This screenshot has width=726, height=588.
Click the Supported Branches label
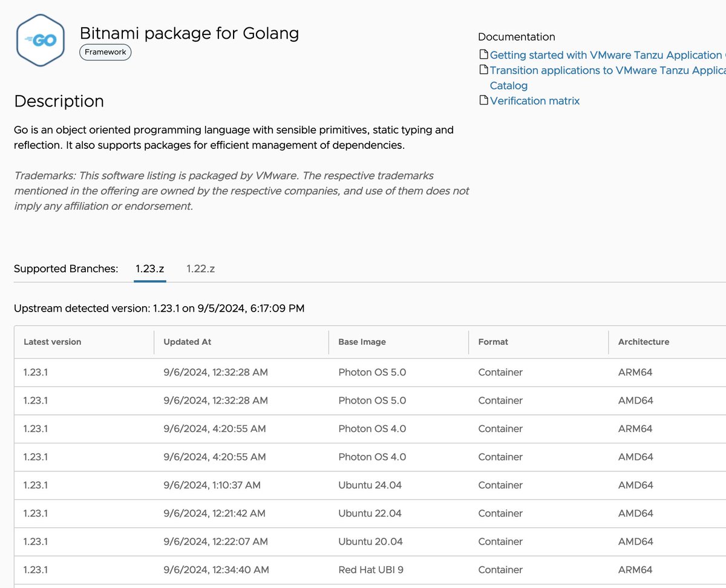pyautogui.click(x=66, y=269)
